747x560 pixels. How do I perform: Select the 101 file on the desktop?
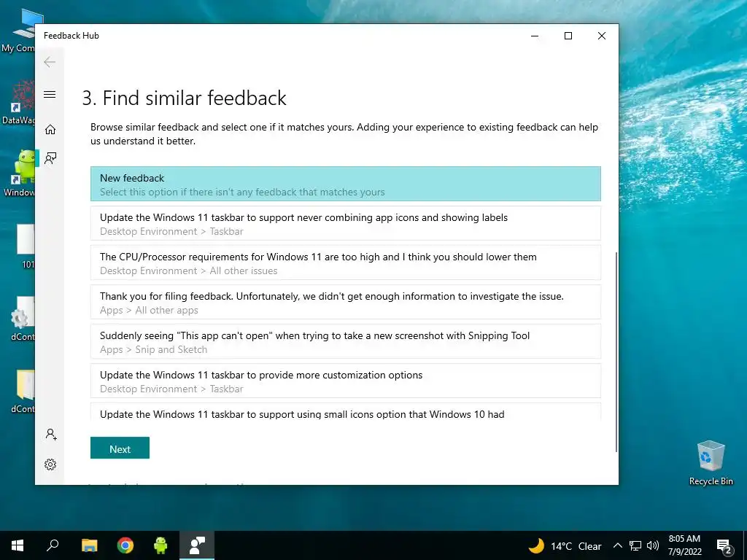coord(25,246)
